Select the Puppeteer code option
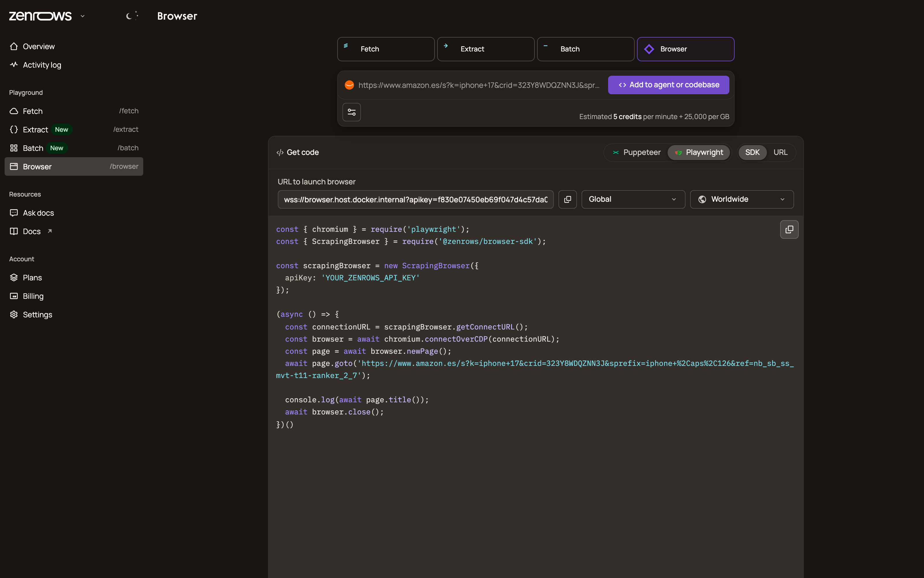924x578 pixels. pos(636,152)
